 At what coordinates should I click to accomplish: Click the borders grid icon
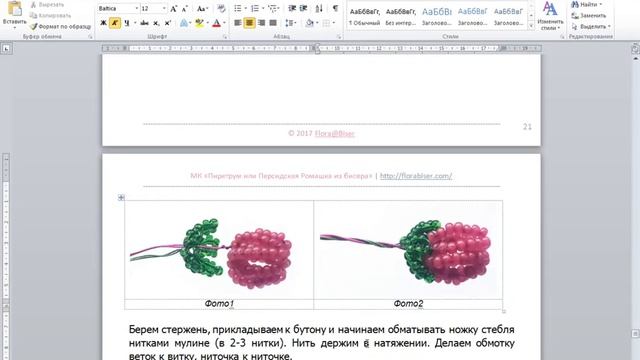point(326,23)
